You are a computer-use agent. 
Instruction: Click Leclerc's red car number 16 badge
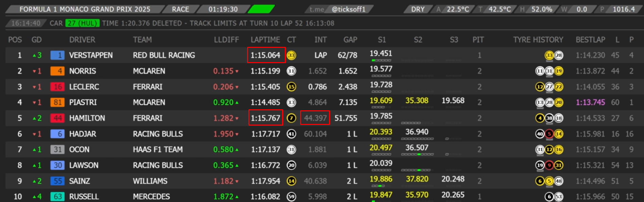57,87
